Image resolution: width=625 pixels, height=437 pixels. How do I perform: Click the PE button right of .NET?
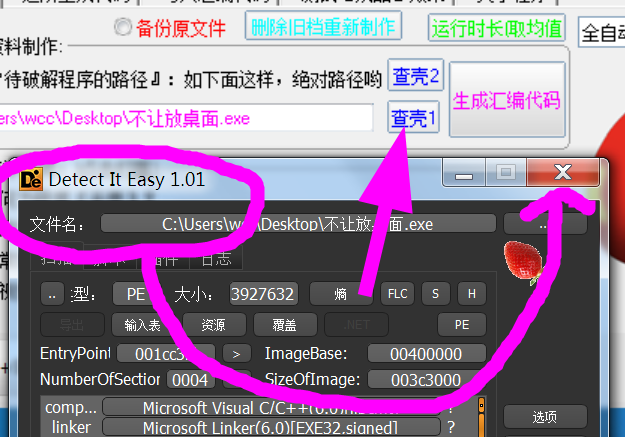pos(462,325)
